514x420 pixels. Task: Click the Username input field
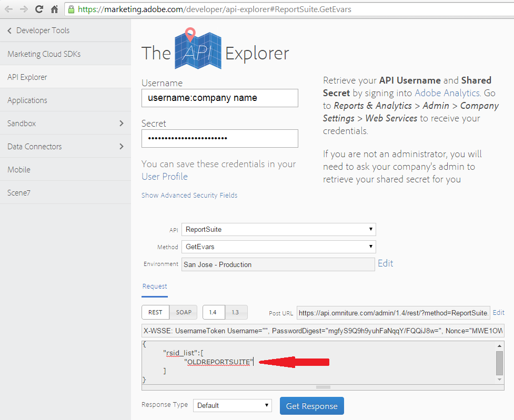(x=219, y=98)
